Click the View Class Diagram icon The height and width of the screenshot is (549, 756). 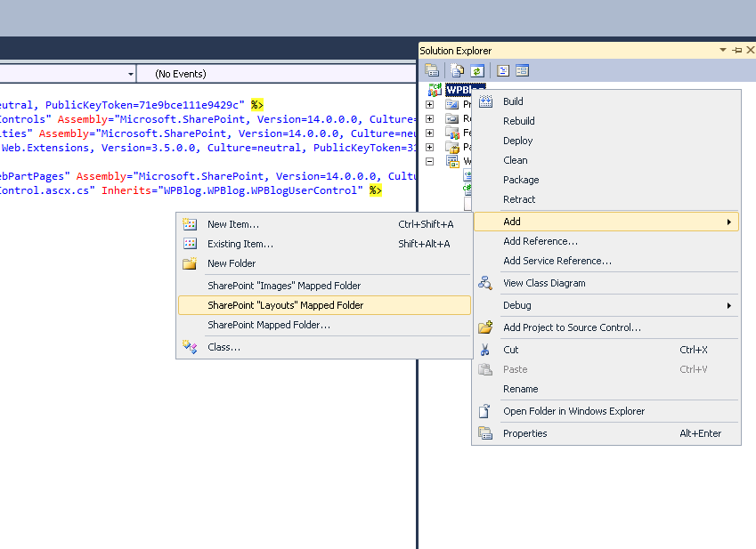click(485, 283)
